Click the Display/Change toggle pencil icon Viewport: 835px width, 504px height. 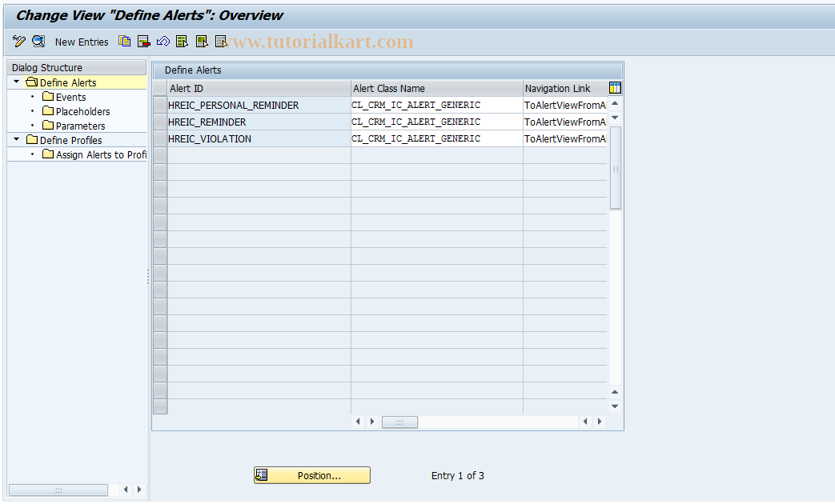click(18, 42)
